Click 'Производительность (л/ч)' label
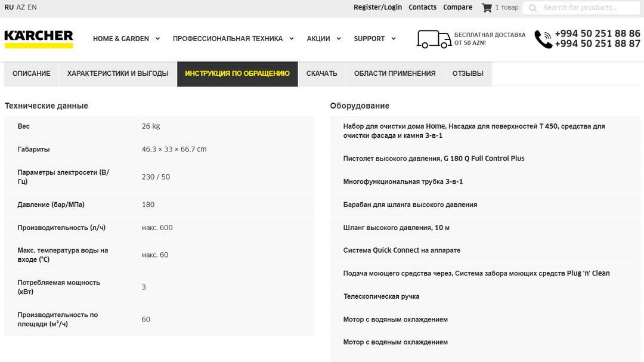 pos(61,228)
